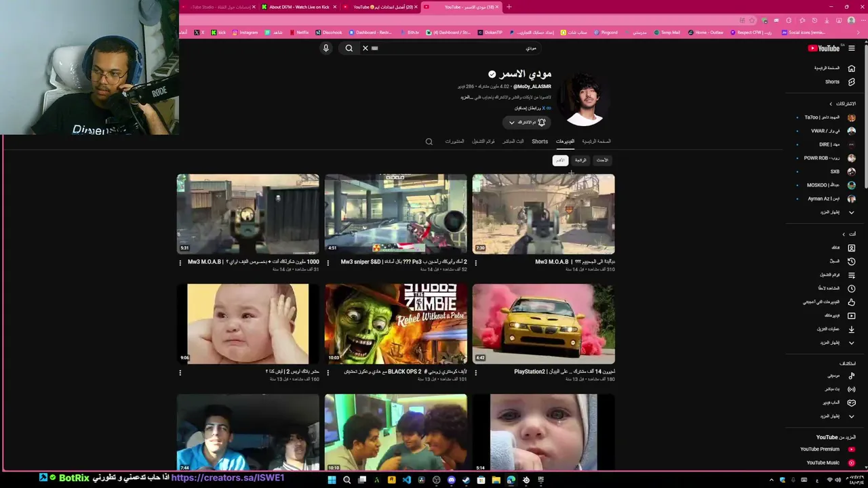This screenshot has width=868, height=488.
Task: Click the YouTube search magnifier button
Action: point(349,48)
